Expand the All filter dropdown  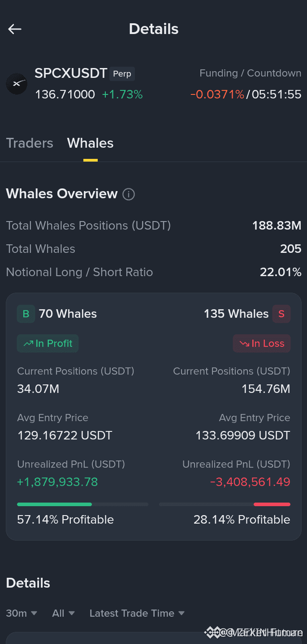[x=64, y=613]
